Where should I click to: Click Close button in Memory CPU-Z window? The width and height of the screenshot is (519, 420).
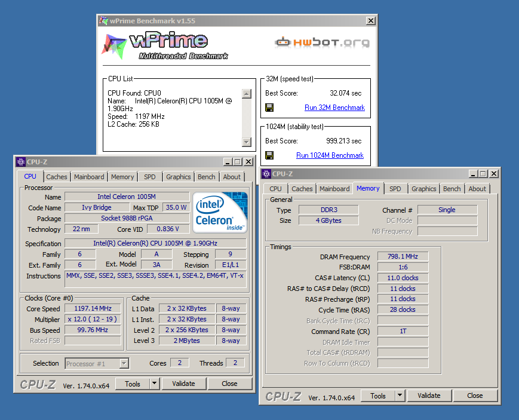pos(475,396)
